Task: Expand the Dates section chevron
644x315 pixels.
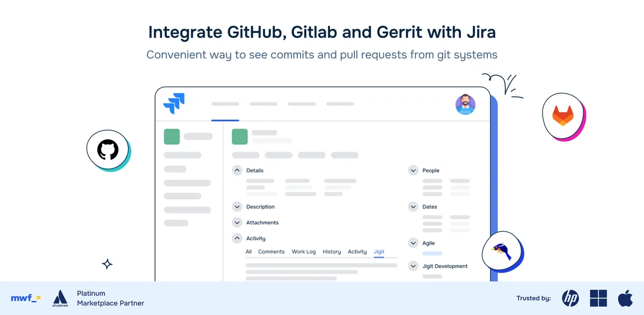Action: click(413, 207)
